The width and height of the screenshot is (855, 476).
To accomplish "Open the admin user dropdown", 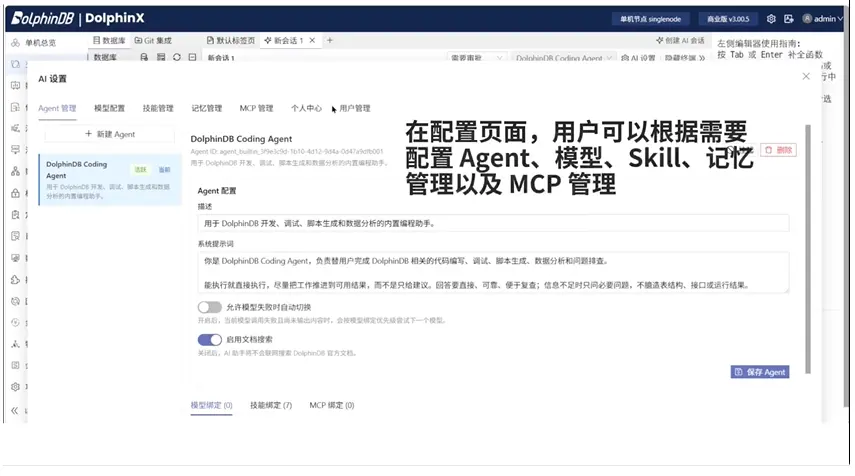I will (x=823, y=19).
